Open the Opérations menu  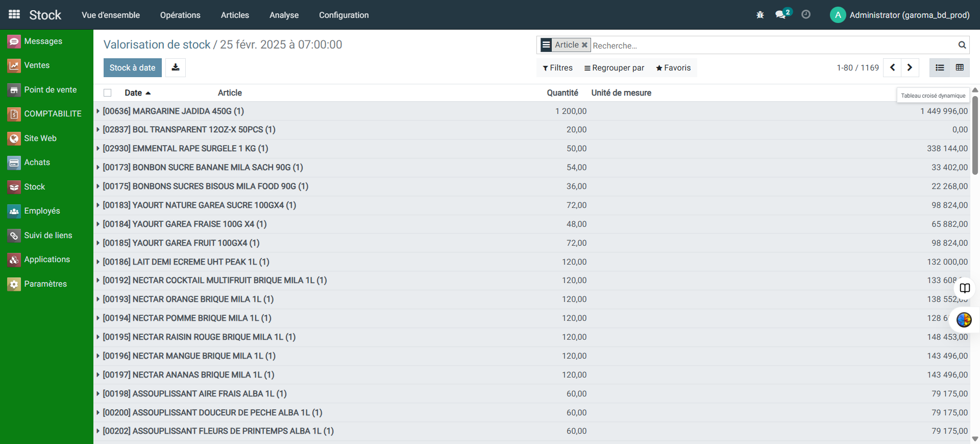point(180,15)
